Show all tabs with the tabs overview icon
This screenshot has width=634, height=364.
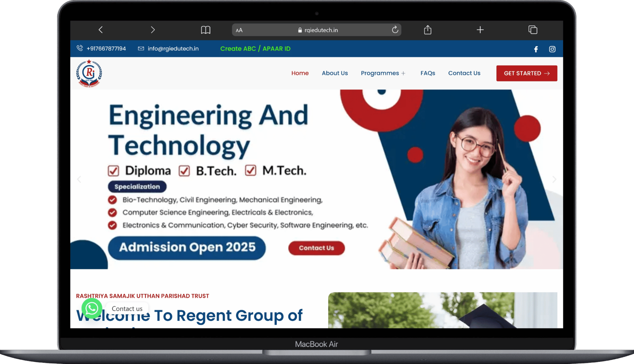tap(533, 30)
